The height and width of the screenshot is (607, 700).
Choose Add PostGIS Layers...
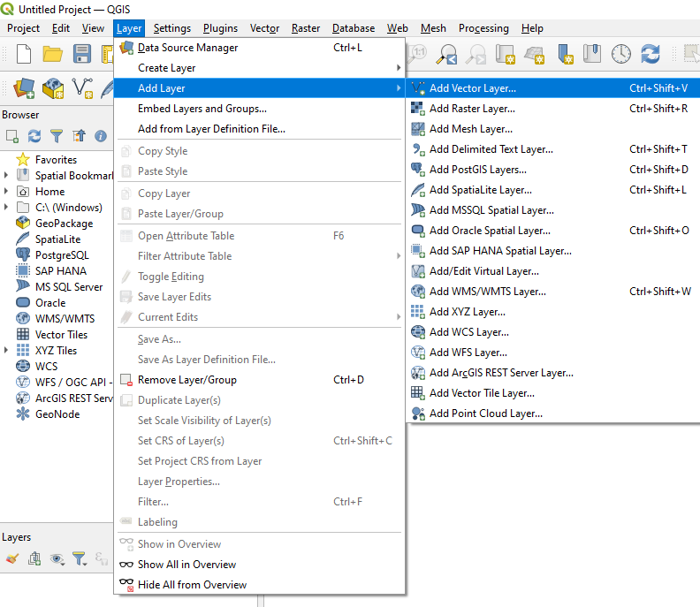click(552, 170)
